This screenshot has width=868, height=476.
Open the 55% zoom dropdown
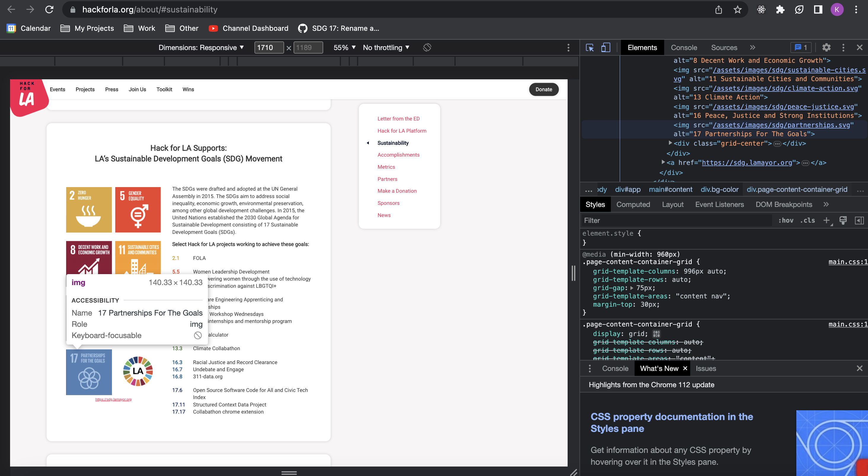(344, 47)
